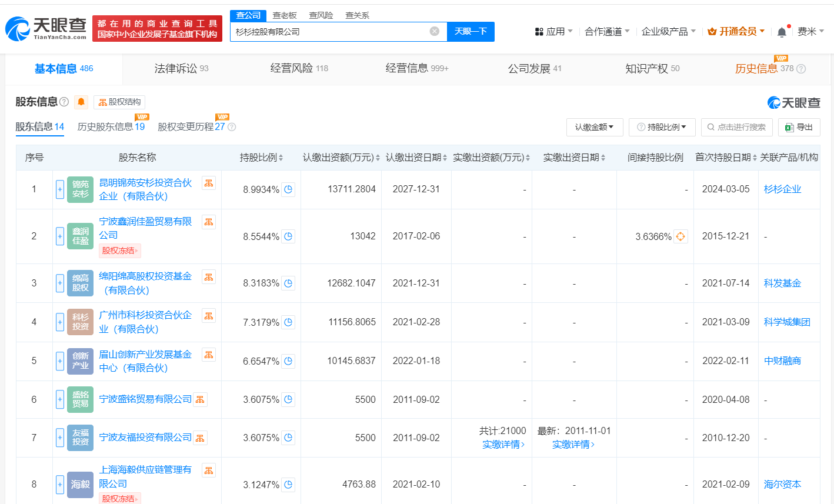The height and width of the screenshot is (504, 834).
Task: View shareholding pie chart for 8.3183%
Action: [x=288, y=283]
